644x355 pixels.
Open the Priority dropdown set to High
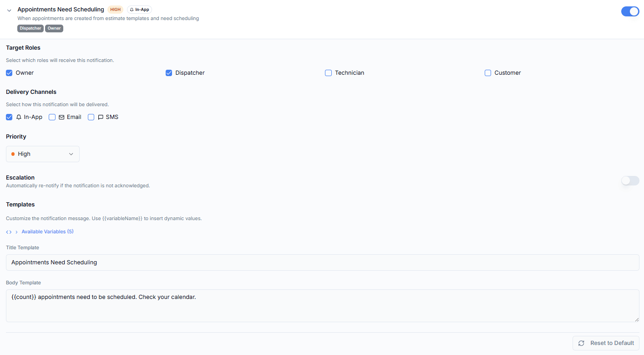pyautogui.click(x=43, y=154)
